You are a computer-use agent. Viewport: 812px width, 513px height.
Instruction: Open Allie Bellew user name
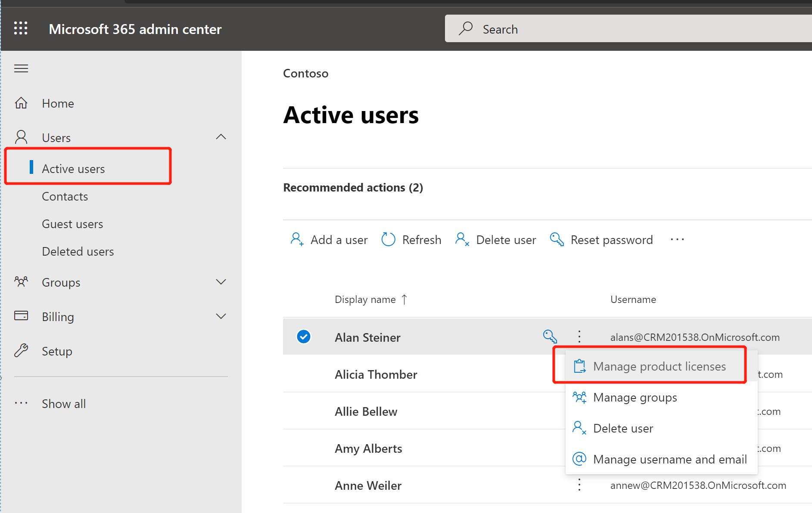pyautogui.click(x=366, y=411)
